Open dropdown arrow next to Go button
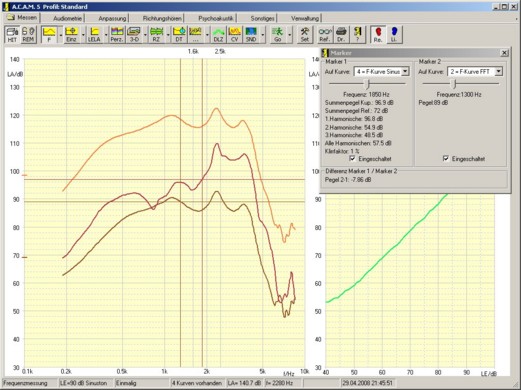 [x=289, y=35]
